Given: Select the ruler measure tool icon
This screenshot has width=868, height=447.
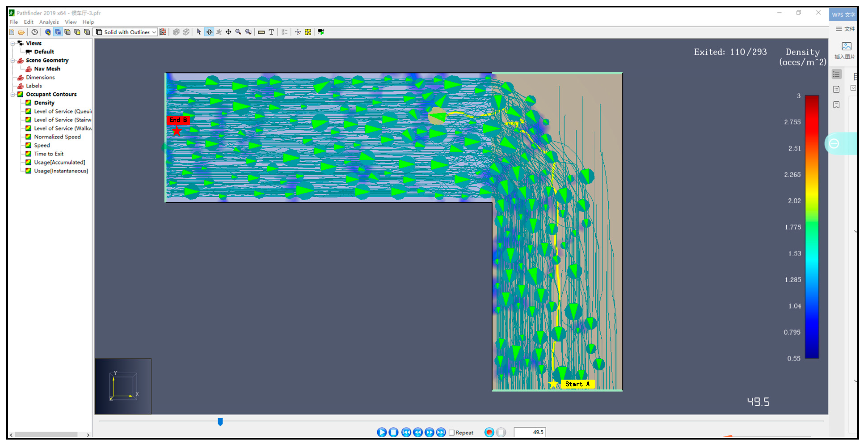Looking at the screenshot, I should (261, 32).
